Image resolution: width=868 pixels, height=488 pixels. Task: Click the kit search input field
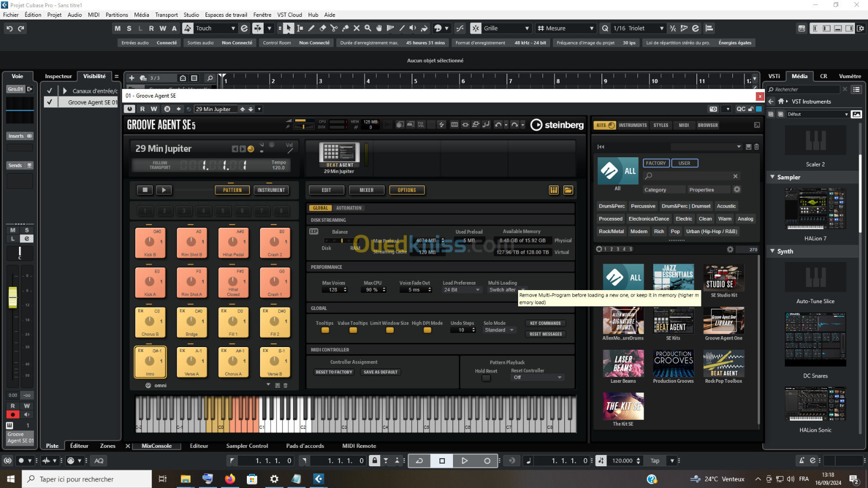692,176
